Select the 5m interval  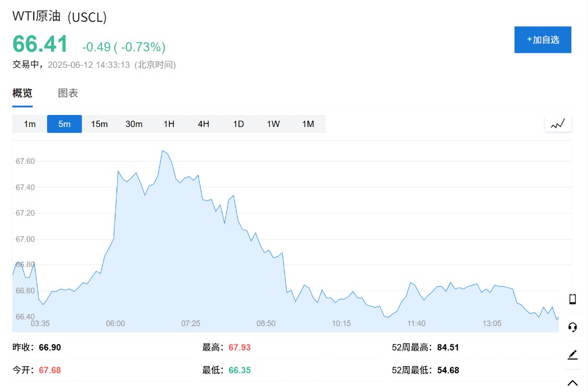pyautogui.click(x=64, y=124)
